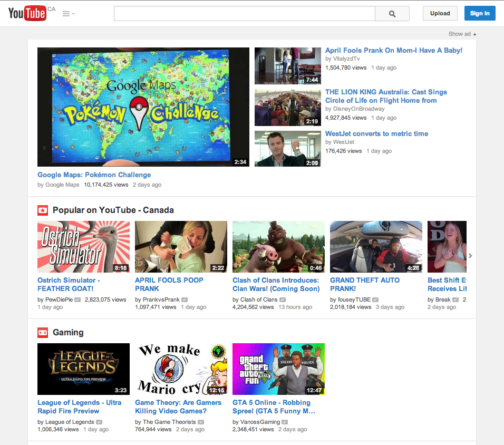Visit the Google Maps channel link
This screenshot has width=504, height=445.
[62, 185]
